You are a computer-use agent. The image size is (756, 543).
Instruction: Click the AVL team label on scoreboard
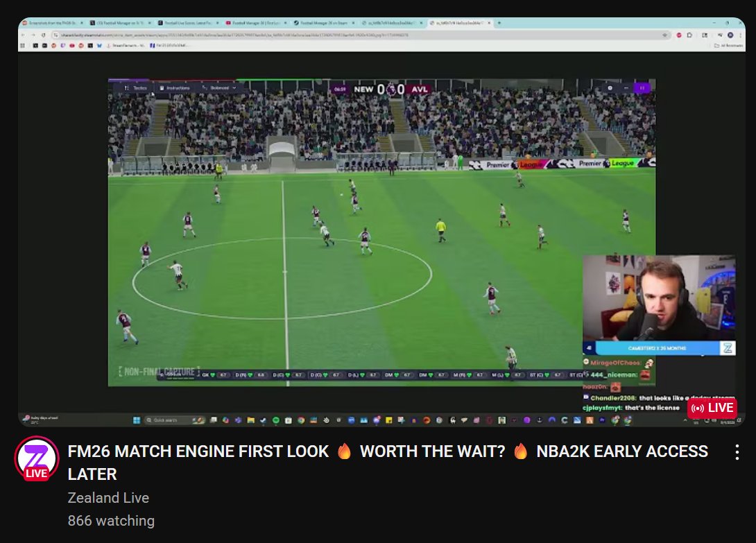point(420,89)
